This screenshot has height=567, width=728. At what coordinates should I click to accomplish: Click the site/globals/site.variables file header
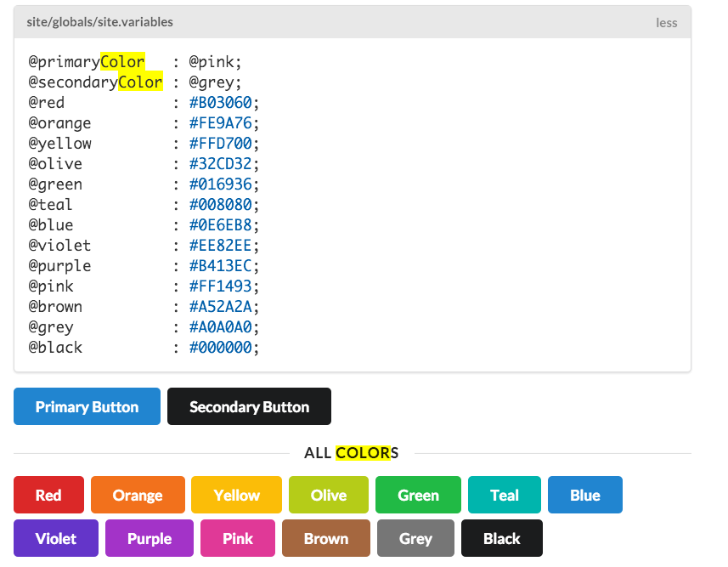[x=99, y=22]
